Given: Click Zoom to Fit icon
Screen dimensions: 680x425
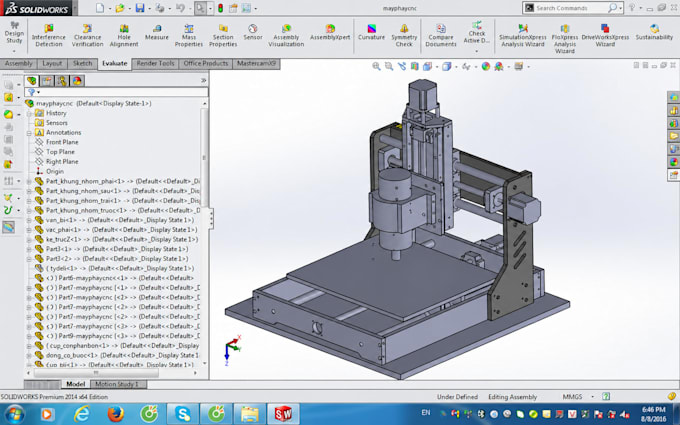Looking at the screenshot, I should pos(376,66).
